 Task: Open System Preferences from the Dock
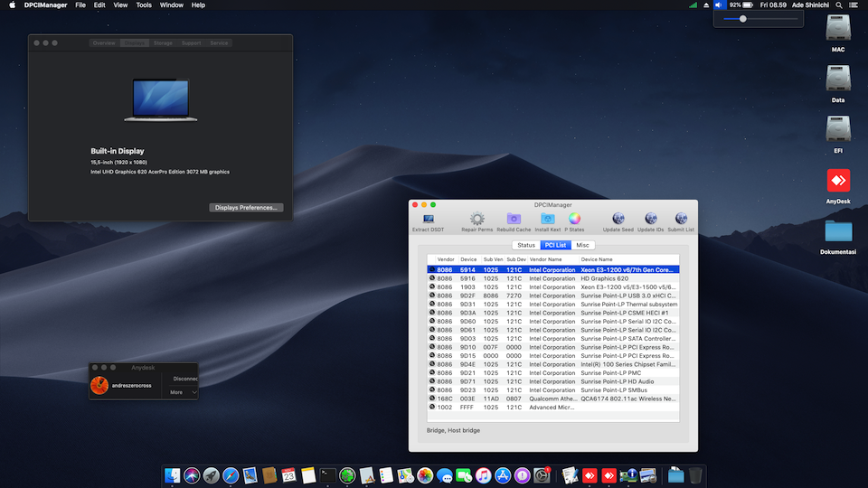(542, 475)
